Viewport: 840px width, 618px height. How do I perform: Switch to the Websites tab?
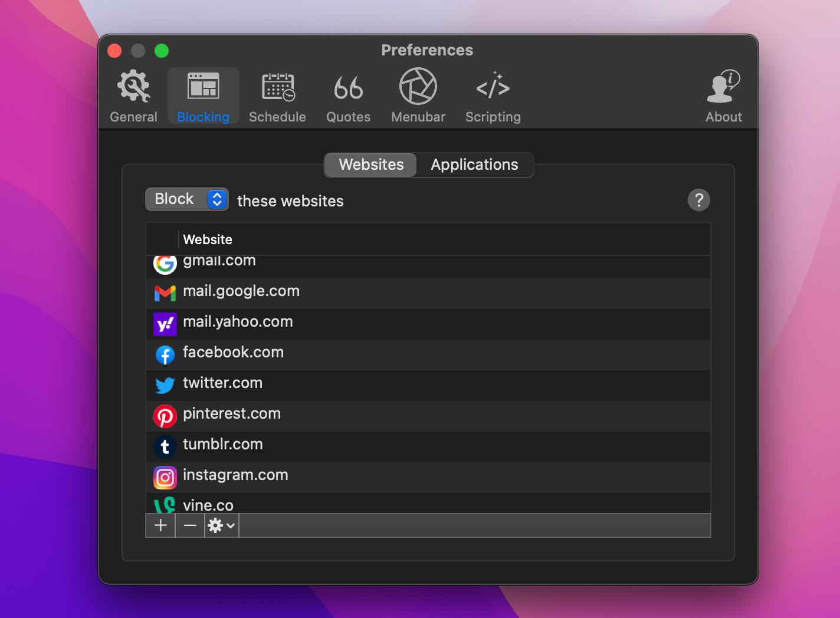click(x=371, y=165)
